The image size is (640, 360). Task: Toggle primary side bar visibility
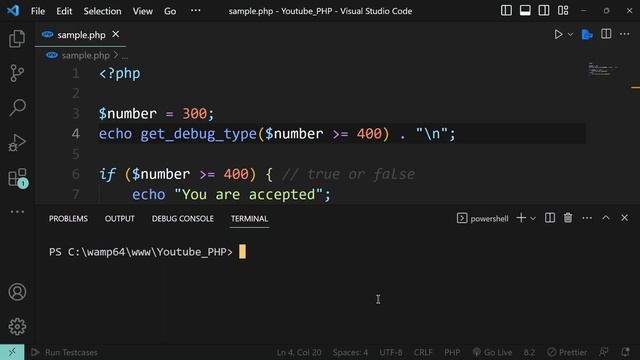(506, 11)
